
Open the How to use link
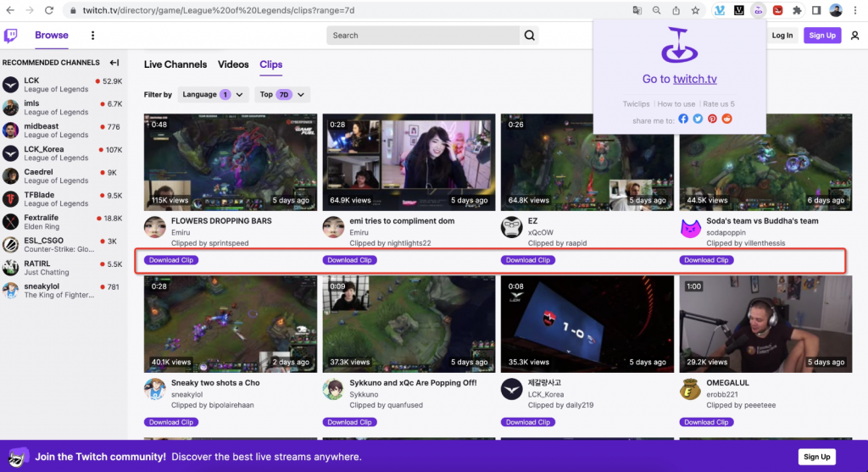click(x=676, y=104)
